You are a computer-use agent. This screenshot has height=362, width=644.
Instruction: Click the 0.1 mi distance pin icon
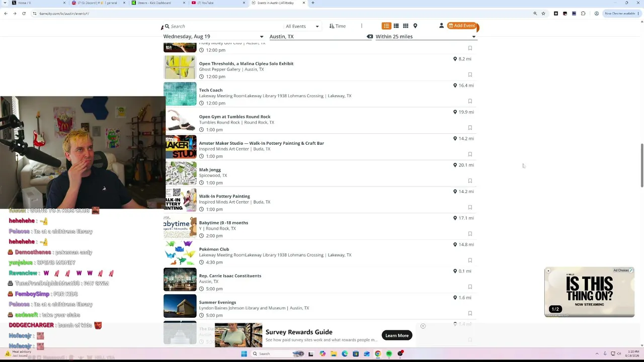(455, 271)
